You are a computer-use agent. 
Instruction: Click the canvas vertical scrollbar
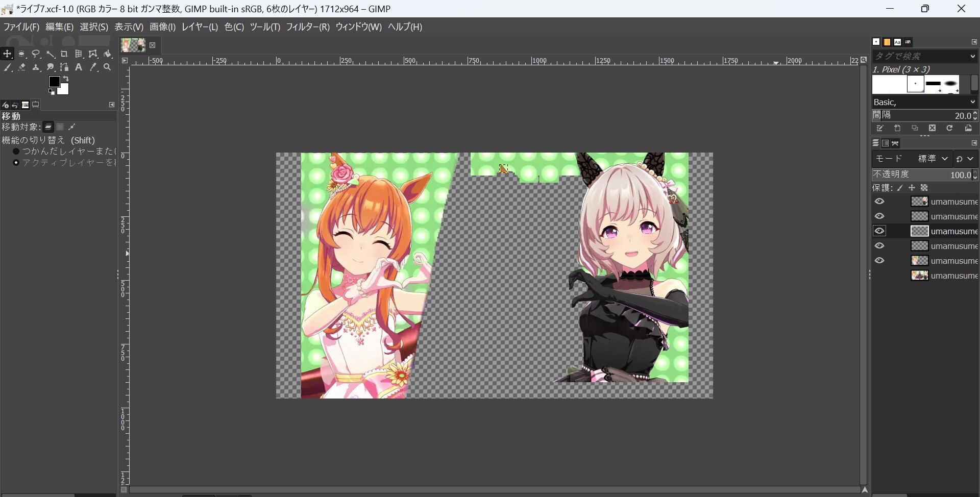click(x=864, y=276)
